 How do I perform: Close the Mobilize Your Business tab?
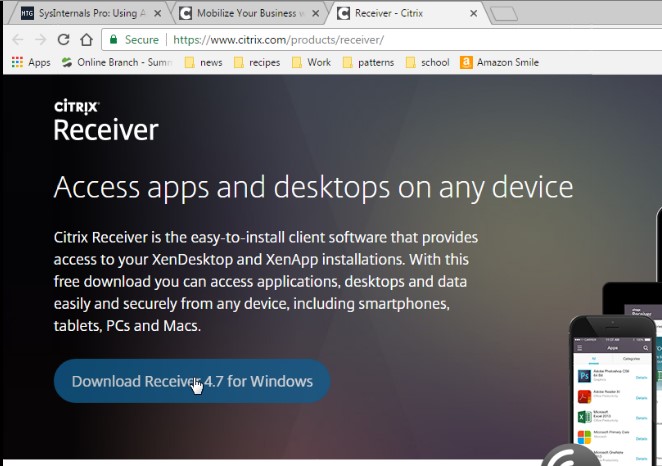pos(315,14)
